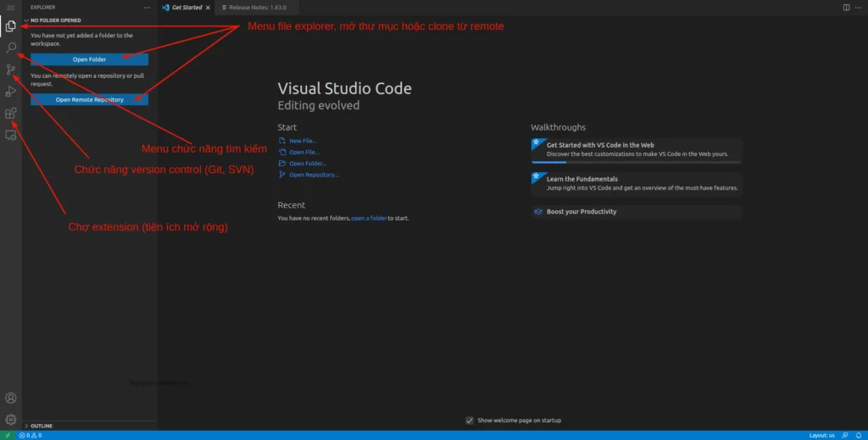Click the feedback icon in status bar
Image resolution: width=868 pixels, height=440 pixels.
click(x=845, y=436)
